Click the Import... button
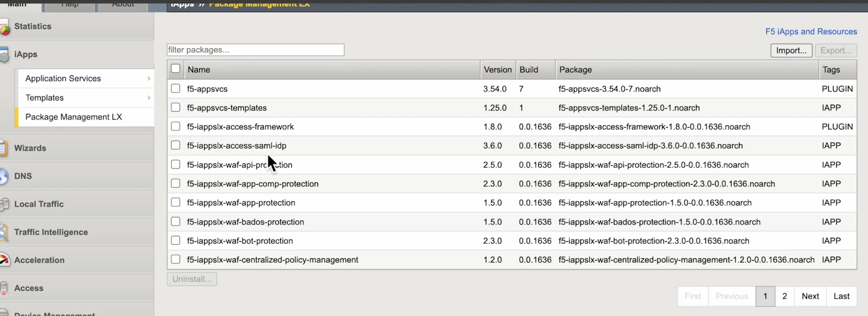The width and height of the screenshot is (868, 316). pyautogui.click(x=791, y=50)
